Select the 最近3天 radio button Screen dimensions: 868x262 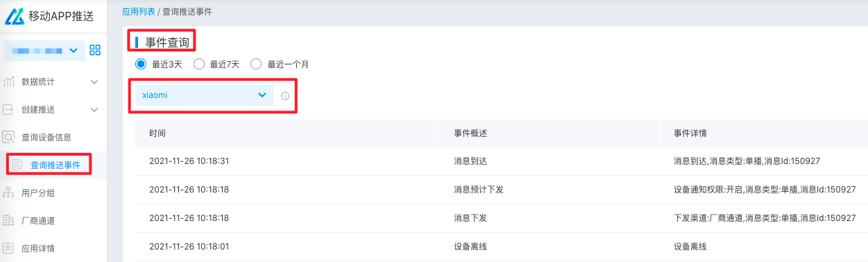point(140,65)
